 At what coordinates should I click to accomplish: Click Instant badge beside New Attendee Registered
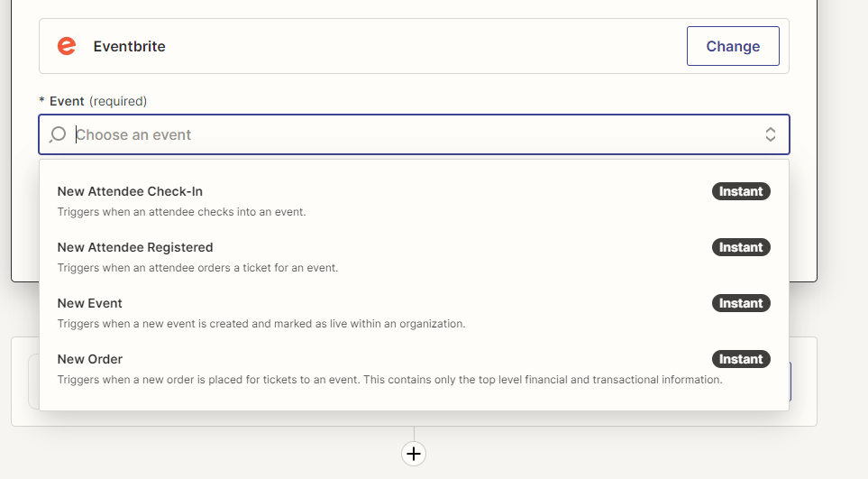(741, 247)
